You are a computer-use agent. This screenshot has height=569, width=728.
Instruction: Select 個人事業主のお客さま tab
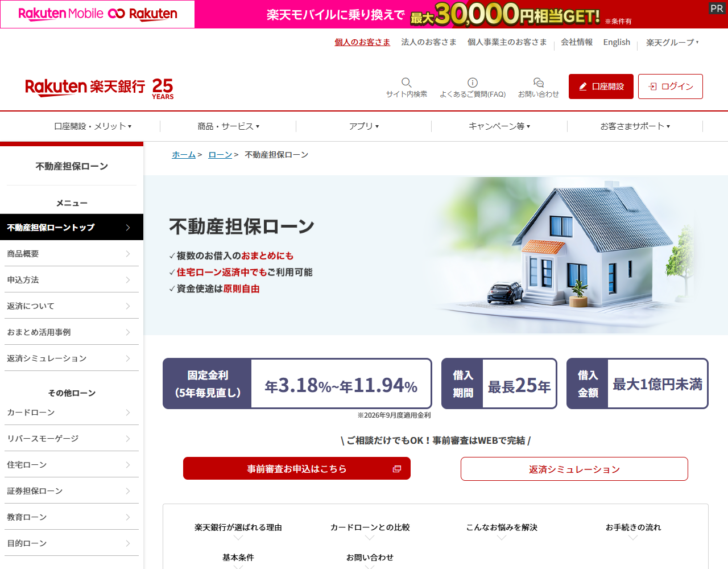[507, 42]
